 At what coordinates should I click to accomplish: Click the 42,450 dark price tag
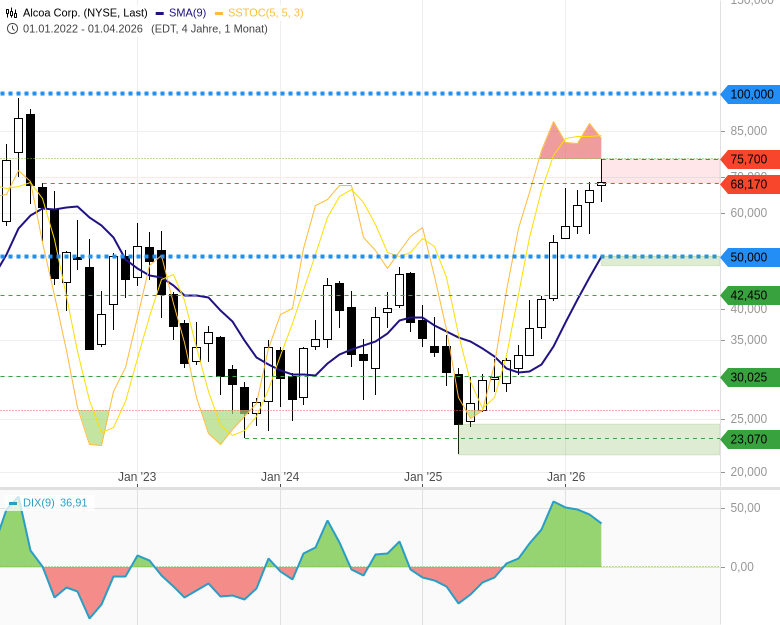(749, 295)
